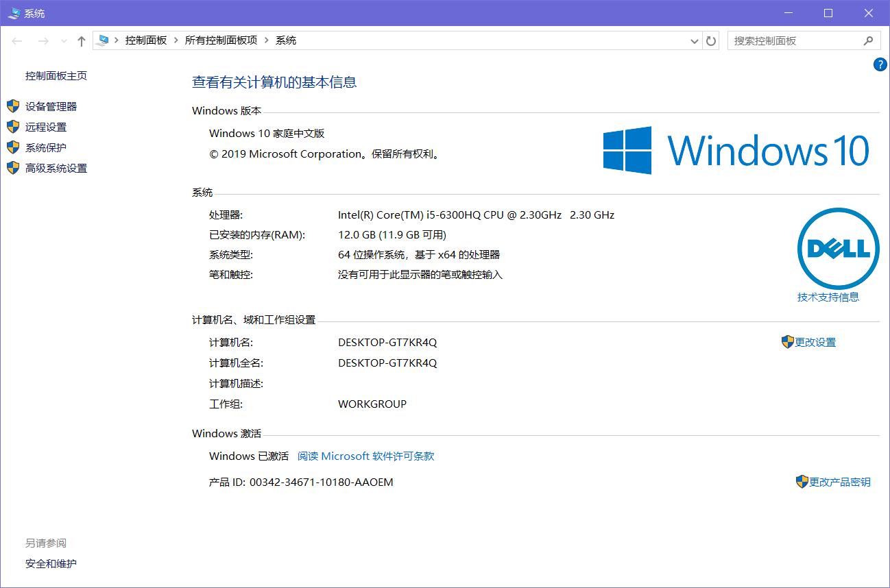Go back with the Back arrow

(17, 41)
